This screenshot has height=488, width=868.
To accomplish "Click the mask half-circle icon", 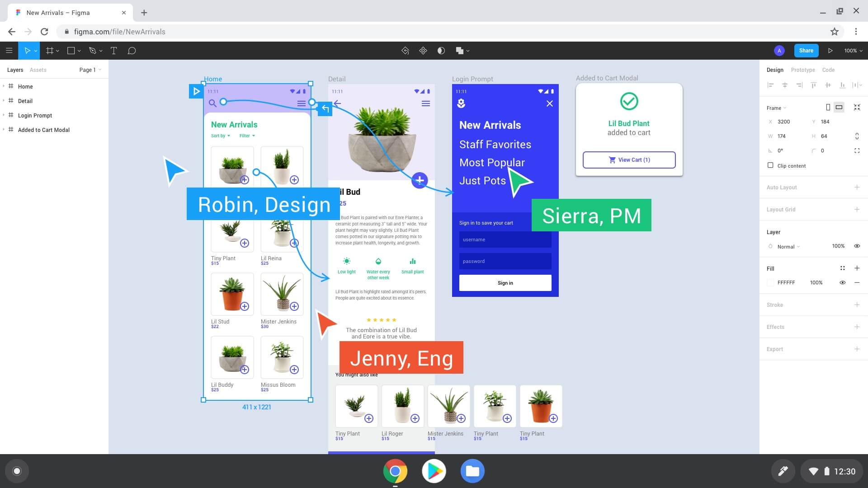I will [x=441, y=51].
